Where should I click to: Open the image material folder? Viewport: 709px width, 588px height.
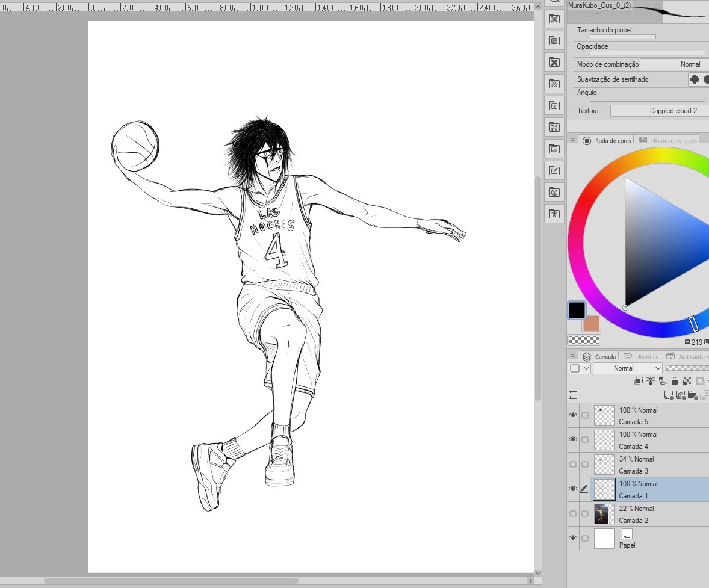554,149
